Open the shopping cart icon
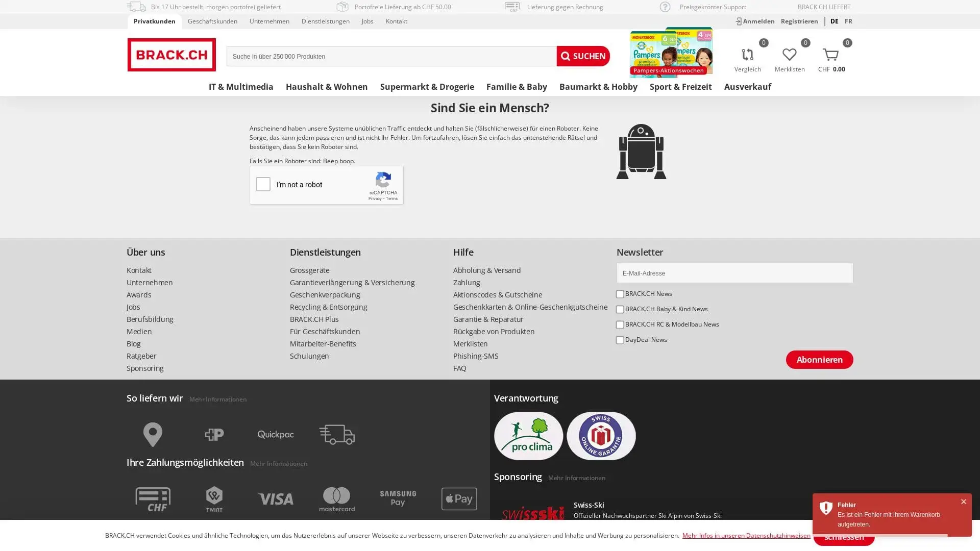Image resolution: width=980 pixels, height=551 pixels. click(x=831, y=55)
